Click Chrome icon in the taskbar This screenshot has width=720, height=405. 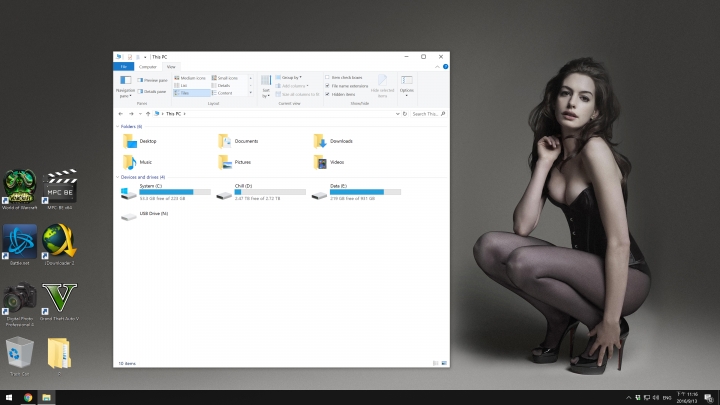click(28, 397)
